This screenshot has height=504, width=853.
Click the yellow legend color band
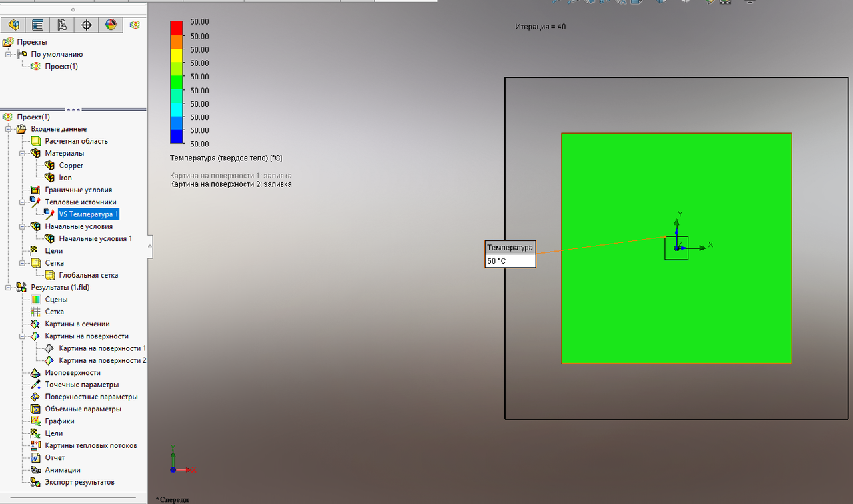[177, 55]
